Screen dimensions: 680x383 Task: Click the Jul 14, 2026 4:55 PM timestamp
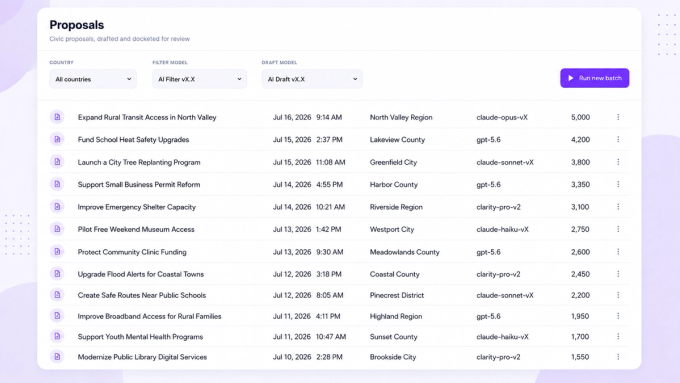coord(307,184)
